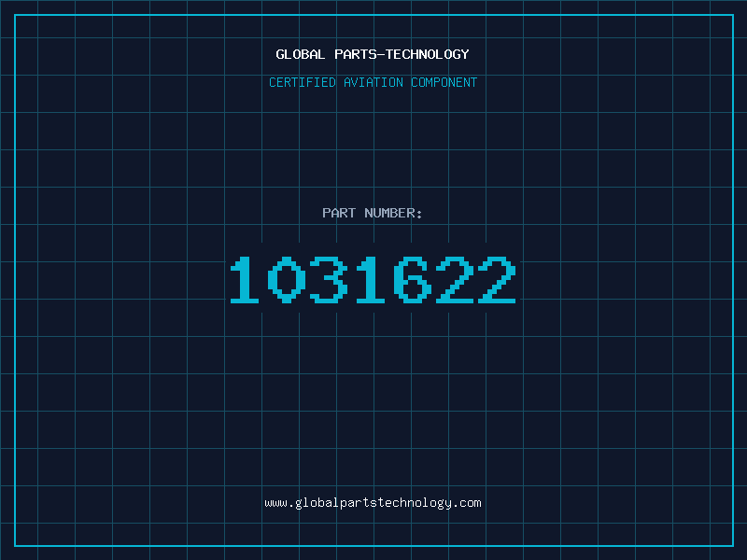Select part number 1031622
The image size is (747, 560).
coord(373,279)
